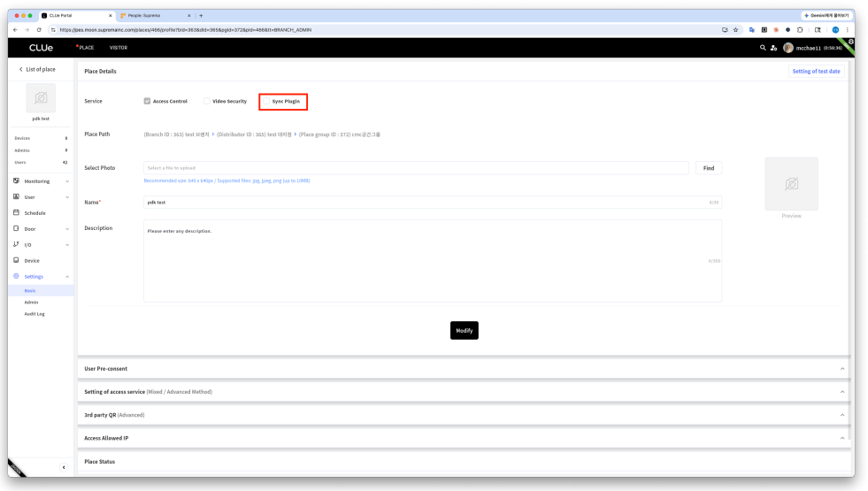Click the Ask Gemini button
This screenshot has width=868, height=491.
tap(826, 16)
